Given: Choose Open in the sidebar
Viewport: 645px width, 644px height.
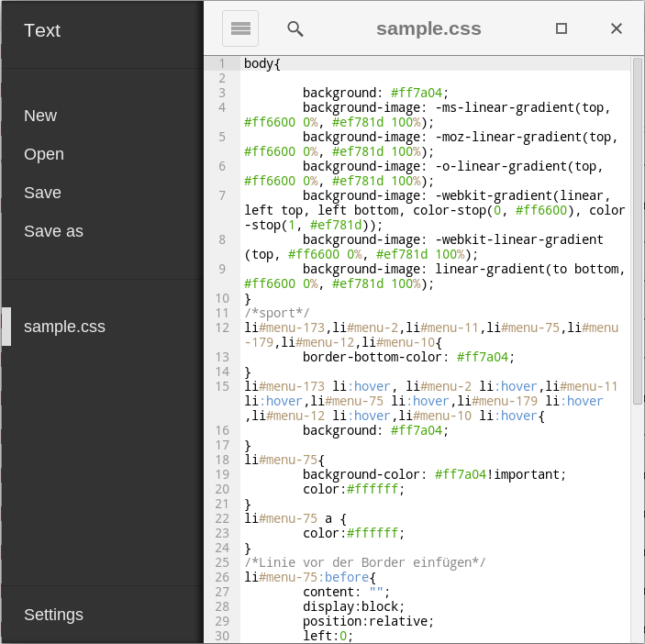Looking at the screenshot, I should pos(44,154).
